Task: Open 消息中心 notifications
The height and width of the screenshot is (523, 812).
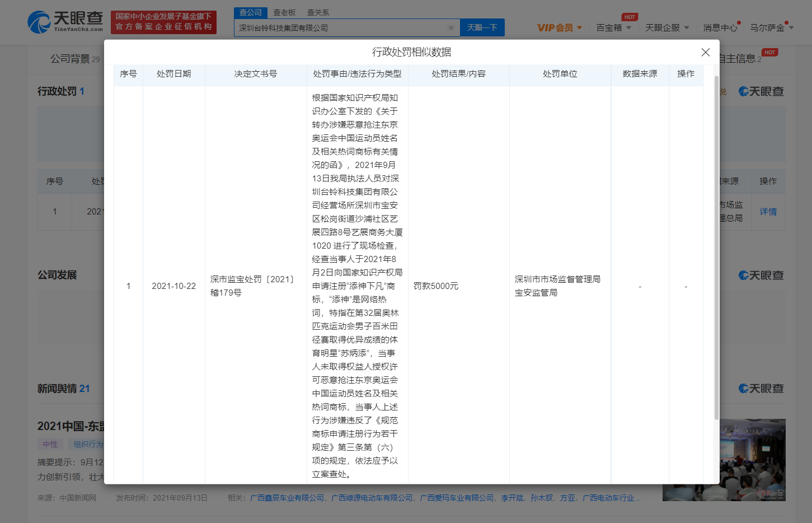Action: [x=720, y=27]
